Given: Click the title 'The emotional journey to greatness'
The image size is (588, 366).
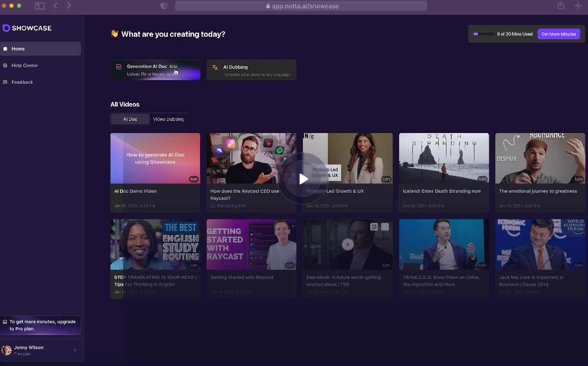Looking at the screenshot, I should click(x=538, y=191).
